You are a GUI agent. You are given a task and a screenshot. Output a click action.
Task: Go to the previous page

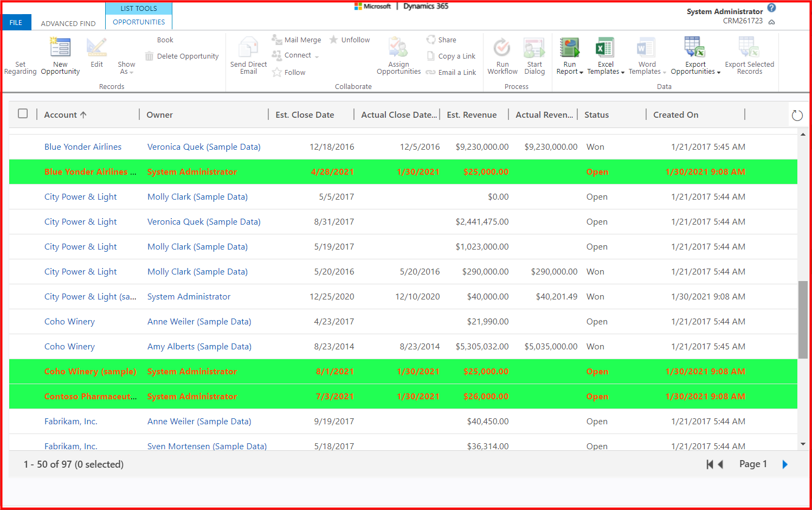pyautogui.click(x=720, y=464)
